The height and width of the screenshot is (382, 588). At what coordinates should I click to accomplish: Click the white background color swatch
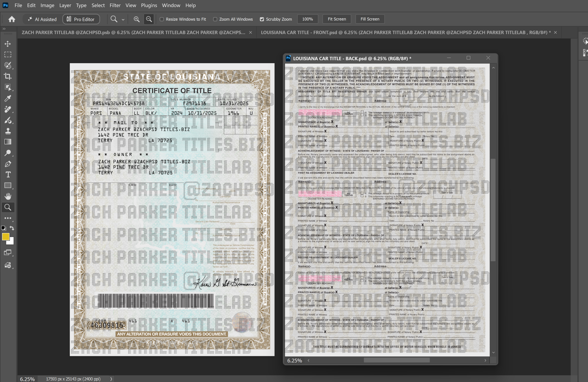11,242
